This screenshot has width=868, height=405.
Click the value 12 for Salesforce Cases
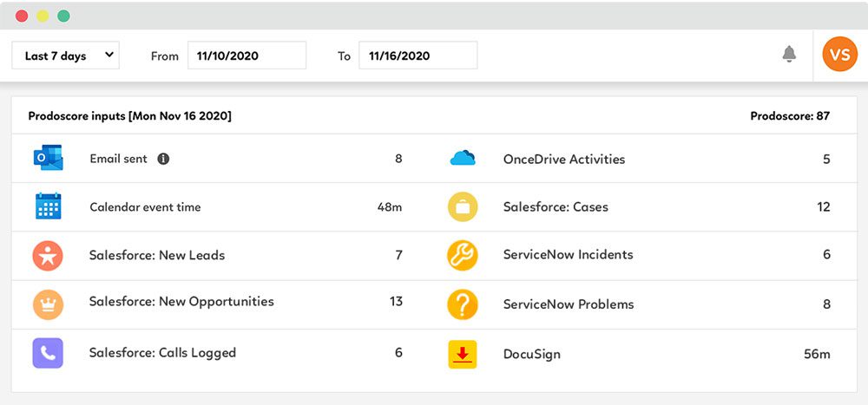coord(823,207)
